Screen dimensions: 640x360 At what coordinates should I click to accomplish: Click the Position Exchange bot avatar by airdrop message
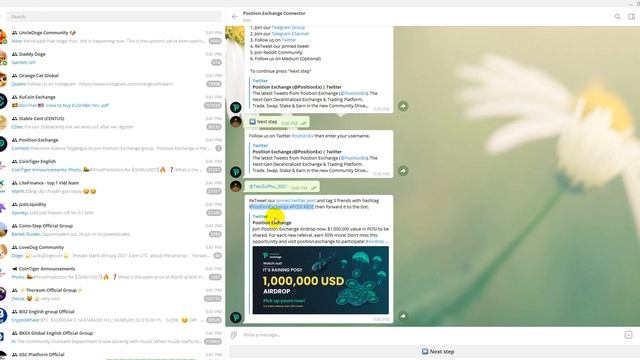coord(236,317)
